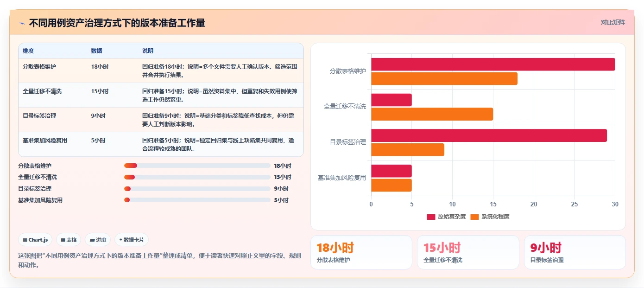
Task: Click the orange 系统化程度 bar for 目录标签治理
Action: click(x=408, y=150)
